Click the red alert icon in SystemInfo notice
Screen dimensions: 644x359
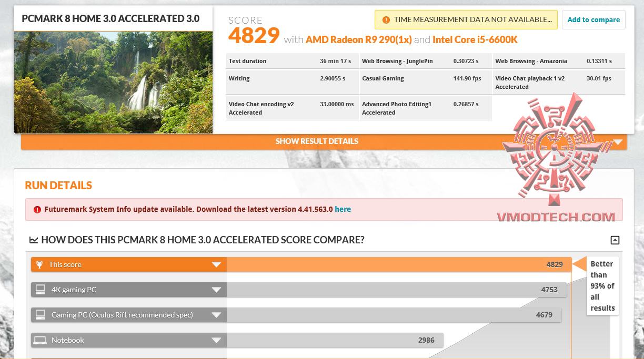click(37, 209)
